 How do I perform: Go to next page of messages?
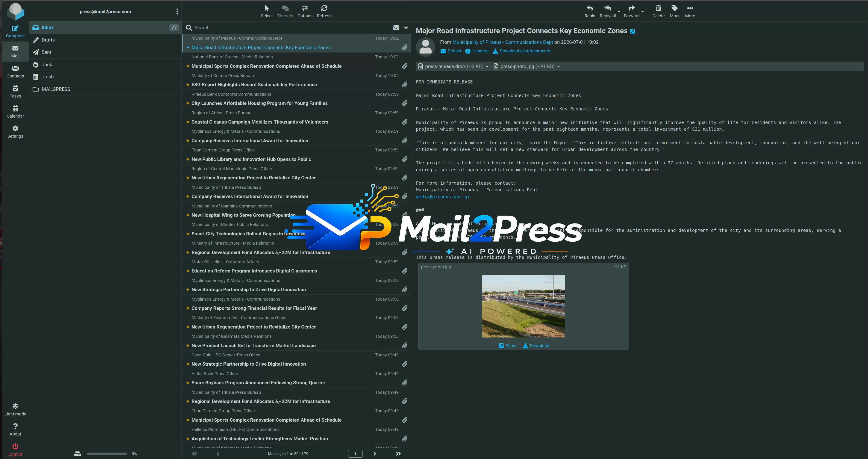pos(374,454)
